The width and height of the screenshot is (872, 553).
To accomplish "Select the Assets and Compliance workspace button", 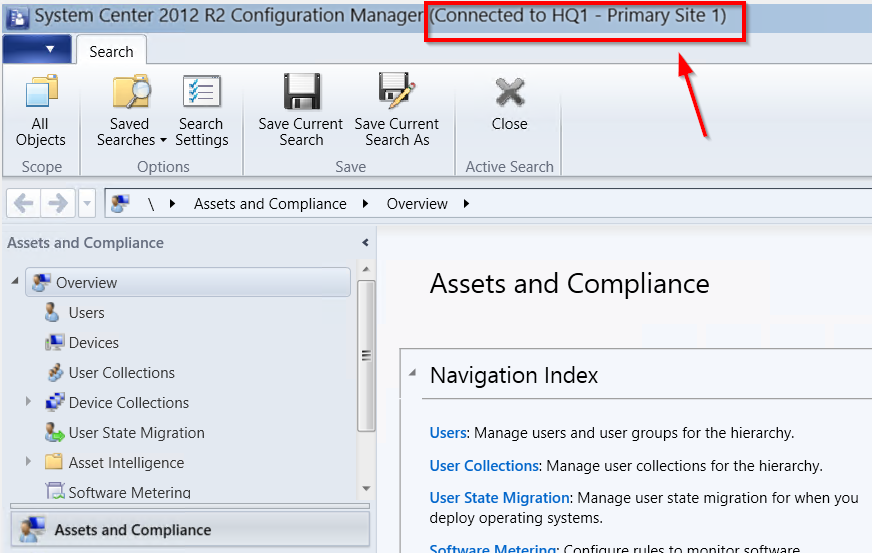I will 190,529.
